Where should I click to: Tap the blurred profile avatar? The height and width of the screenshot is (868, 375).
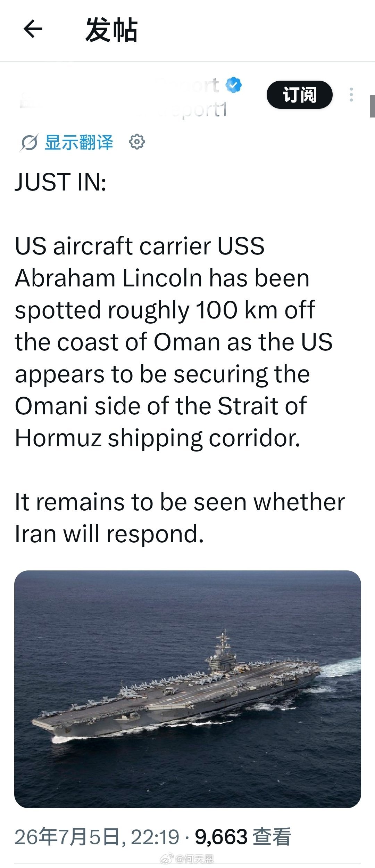tap(30, 99)
